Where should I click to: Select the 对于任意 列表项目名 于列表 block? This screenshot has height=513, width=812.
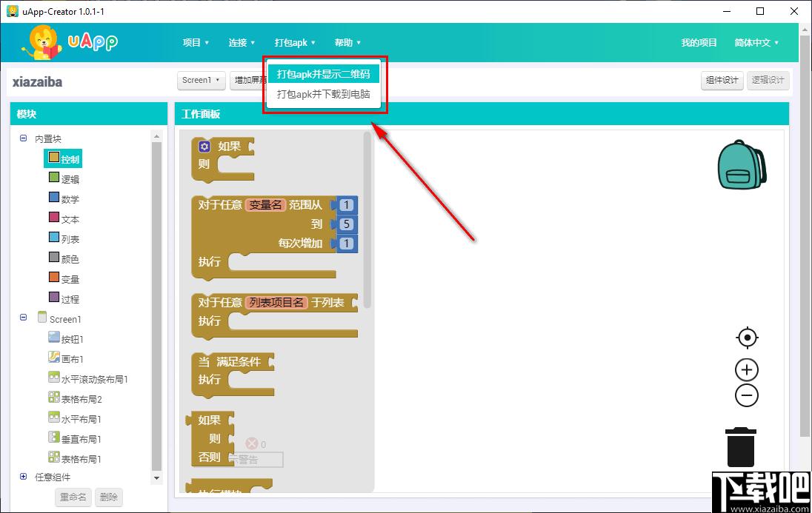tap(220, 302)
